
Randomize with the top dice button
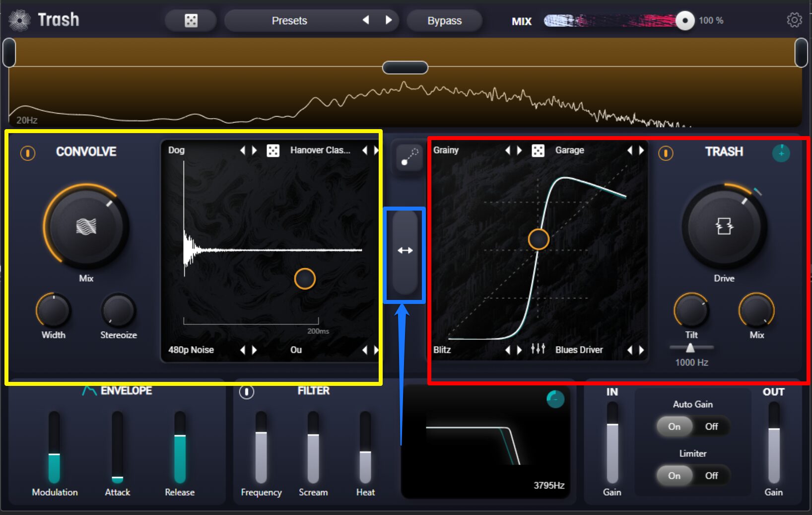[191, 21]
